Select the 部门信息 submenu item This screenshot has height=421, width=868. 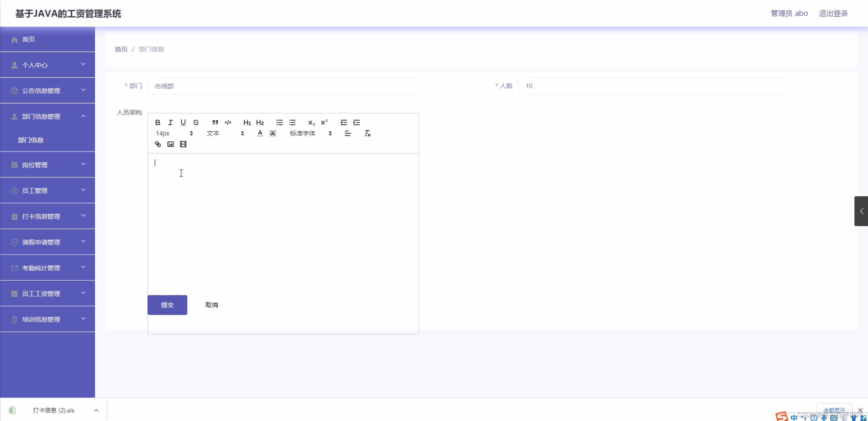click(31, 140)
